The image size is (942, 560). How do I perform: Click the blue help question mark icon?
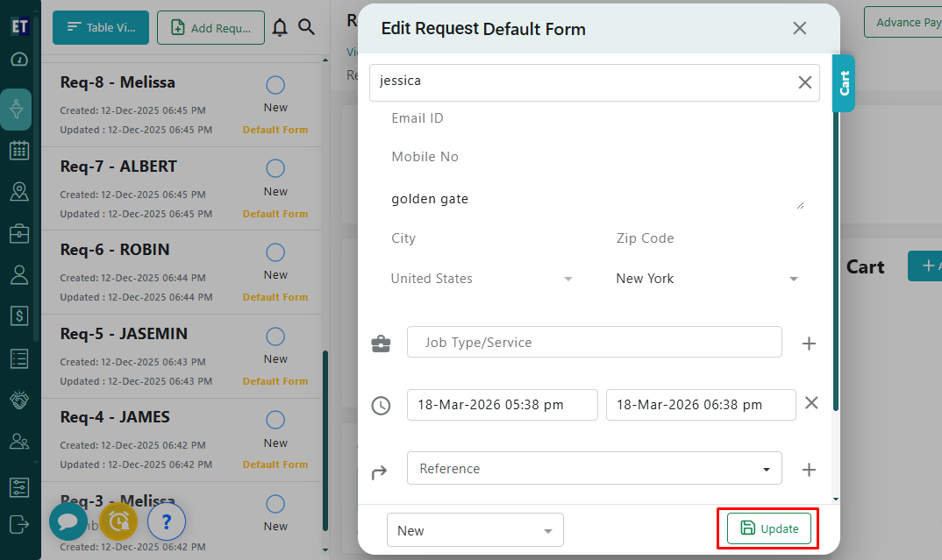click(167, 522)
